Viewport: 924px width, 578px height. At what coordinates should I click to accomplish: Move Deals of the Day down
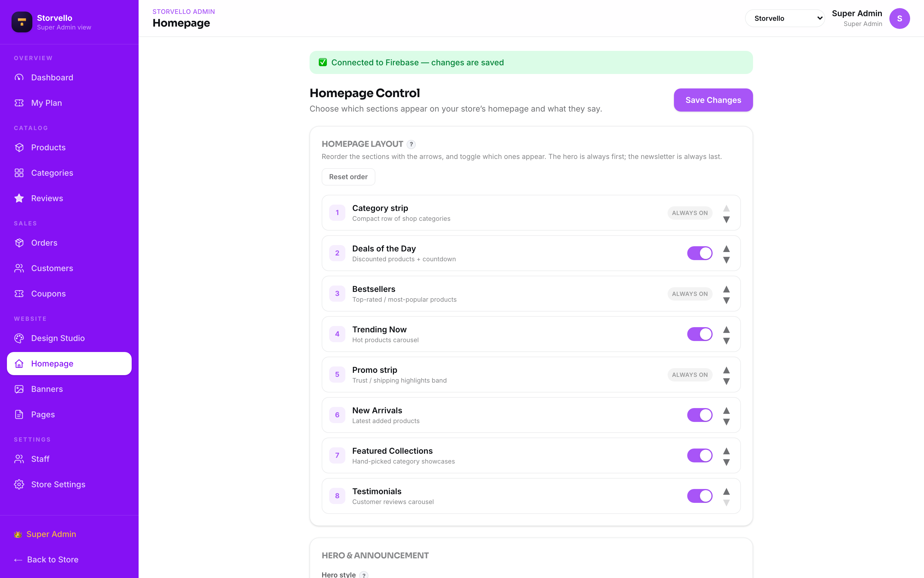pyautogui.click(x=726, y=260)
